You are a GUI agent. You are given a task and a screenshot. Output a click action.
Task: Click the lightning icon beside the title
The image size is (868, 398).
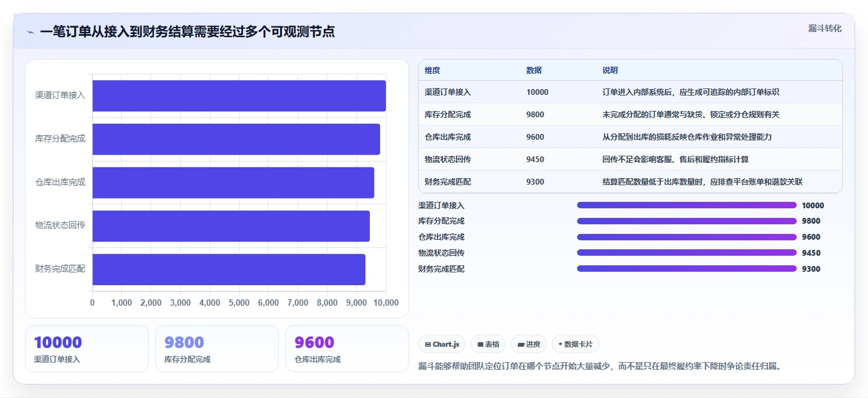coord(31,32)
